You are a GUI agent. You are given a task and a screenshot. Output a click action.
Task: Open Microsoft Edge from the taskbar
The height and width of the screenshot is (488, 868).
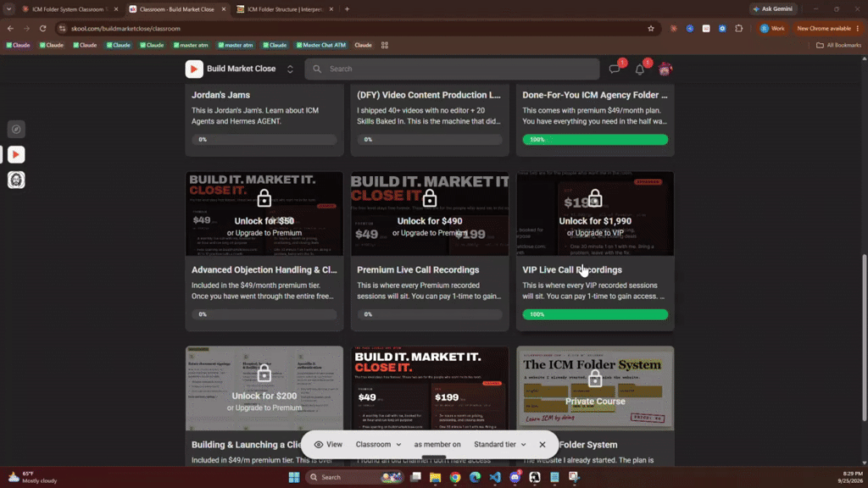pos(475,477)
